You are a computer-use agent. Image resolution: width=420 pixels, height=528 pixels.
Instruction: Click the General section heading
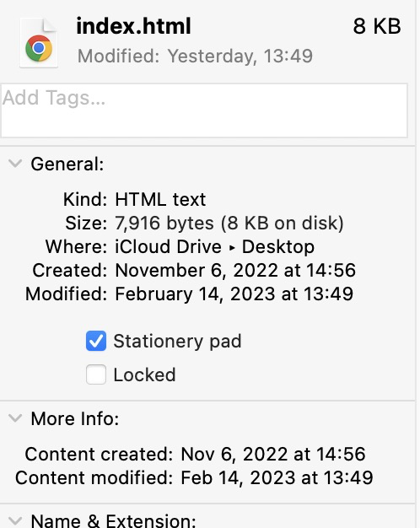[67, 164]
